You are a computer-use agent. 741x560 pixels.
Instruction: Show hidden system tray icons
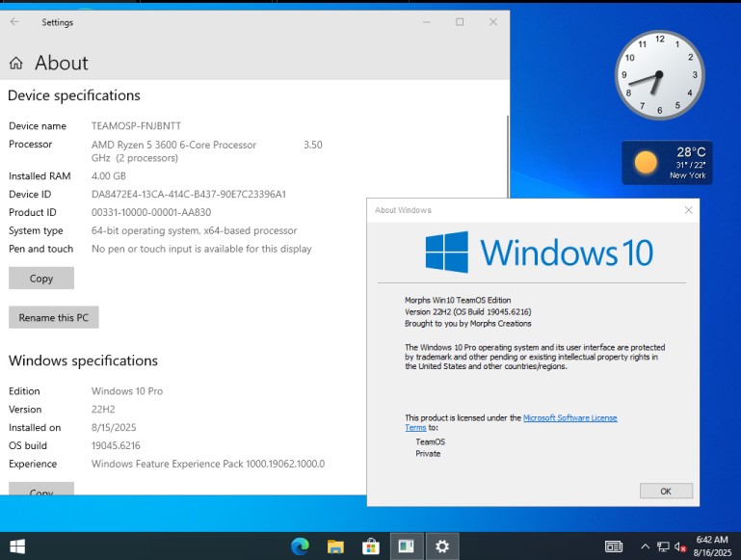pos(645,547)
